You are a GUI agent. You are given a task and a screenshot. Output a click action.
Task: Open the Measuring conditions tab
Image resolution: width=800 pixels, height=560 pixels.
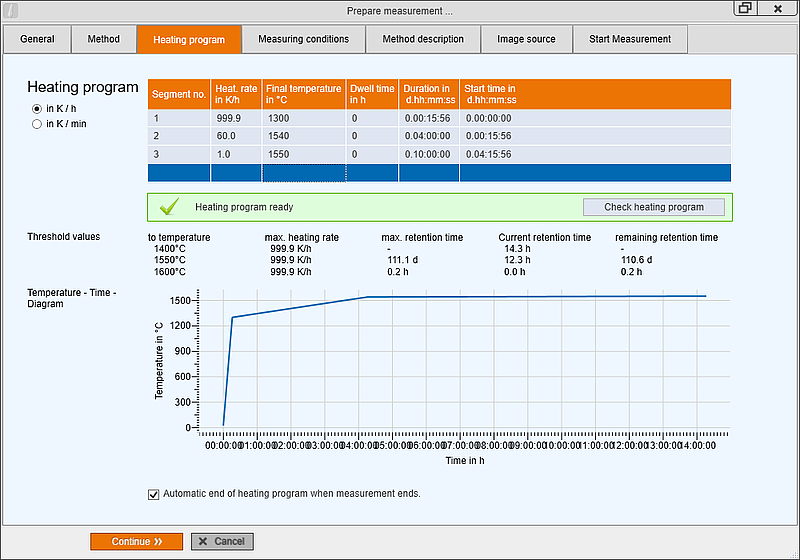coord(304,39)
